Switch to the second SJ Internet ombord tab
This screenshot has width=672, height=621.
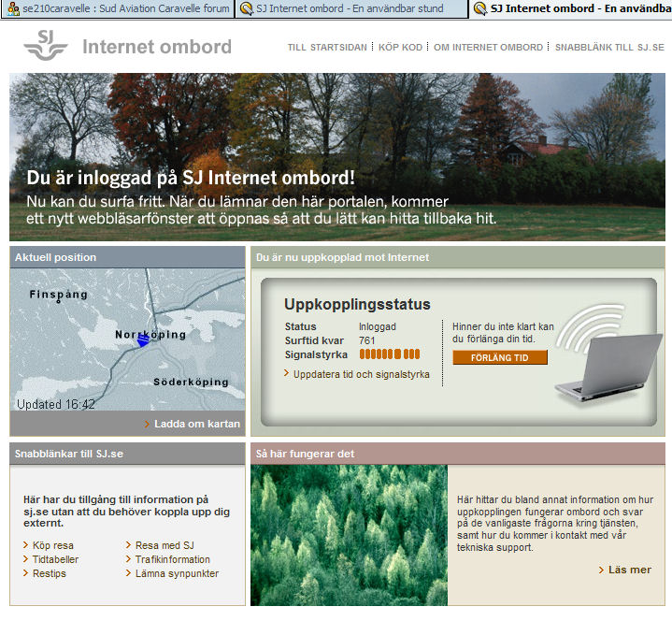point(351,8)
